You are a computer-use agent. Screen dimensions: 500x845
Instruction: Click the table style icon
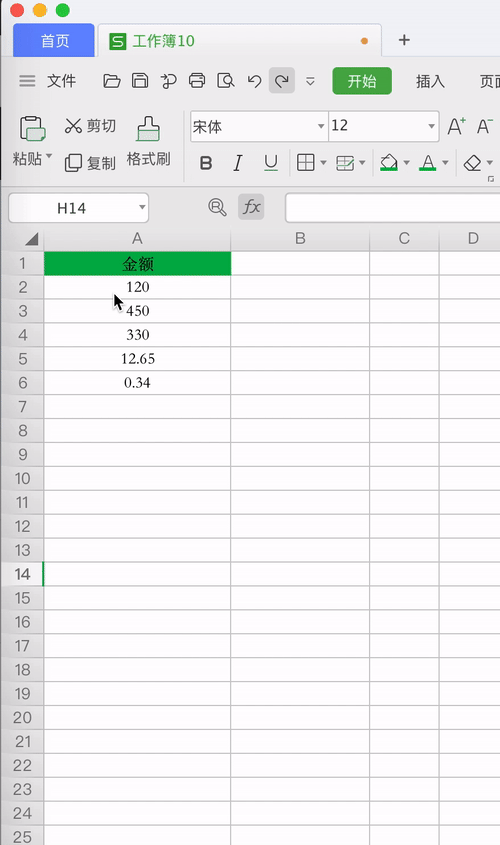click(345, 163)
